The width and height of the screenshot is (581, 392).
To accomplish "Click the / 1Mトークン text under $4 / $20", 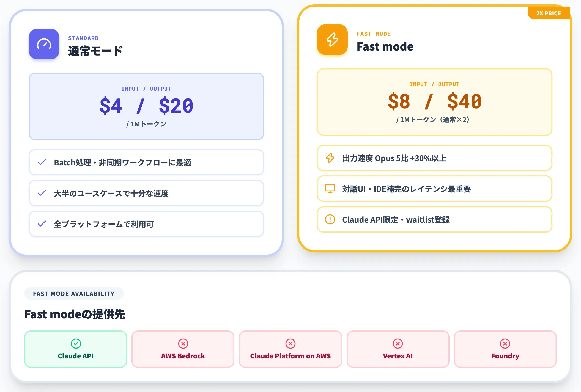I will point(146,124).
